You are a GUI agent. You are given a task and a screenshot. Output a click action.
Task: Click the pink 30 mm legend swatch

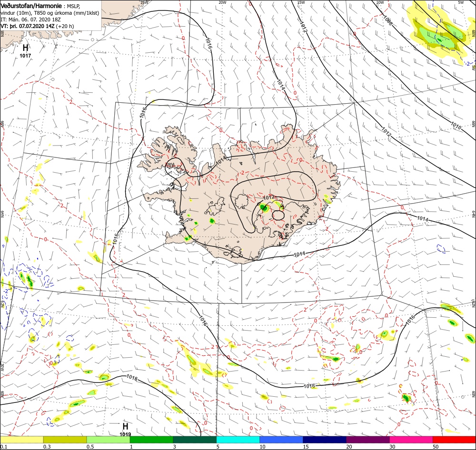pos(411,440)
